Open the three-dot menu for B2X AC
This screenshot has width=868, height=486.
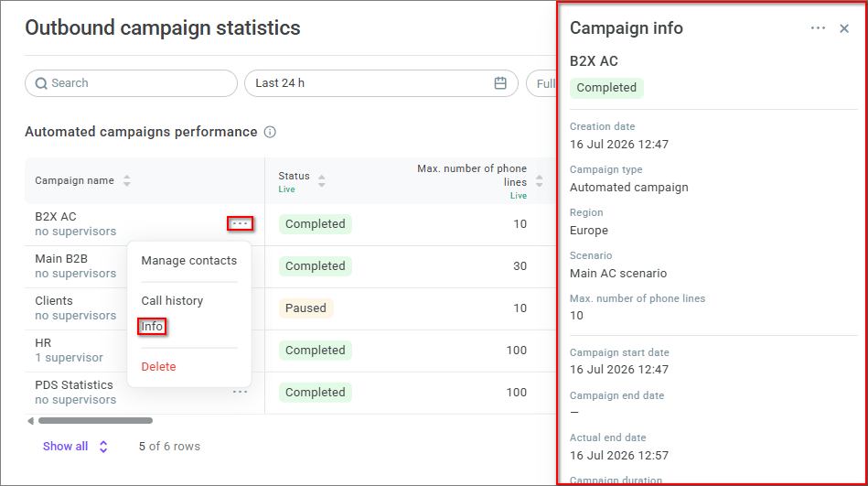[x=240, y=223]
